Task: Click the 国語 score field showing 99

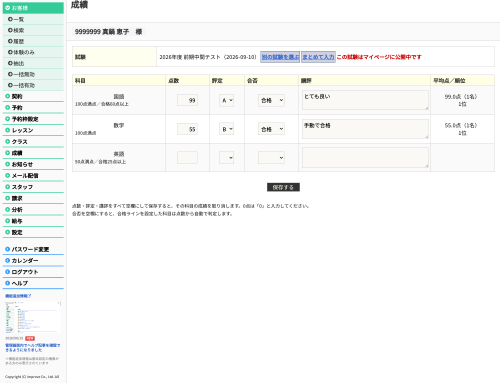Action: click(187, 100)
